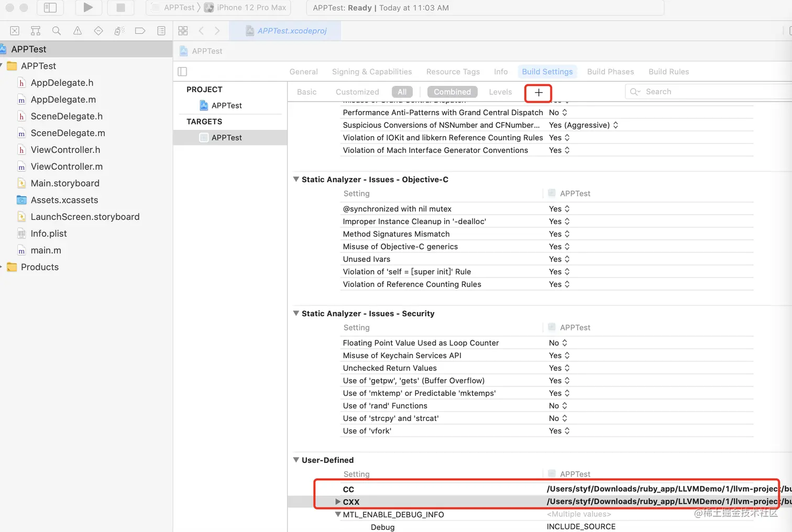The image size is (792, 532).
Task: Switch to the General tab
Action: [303, 72]
